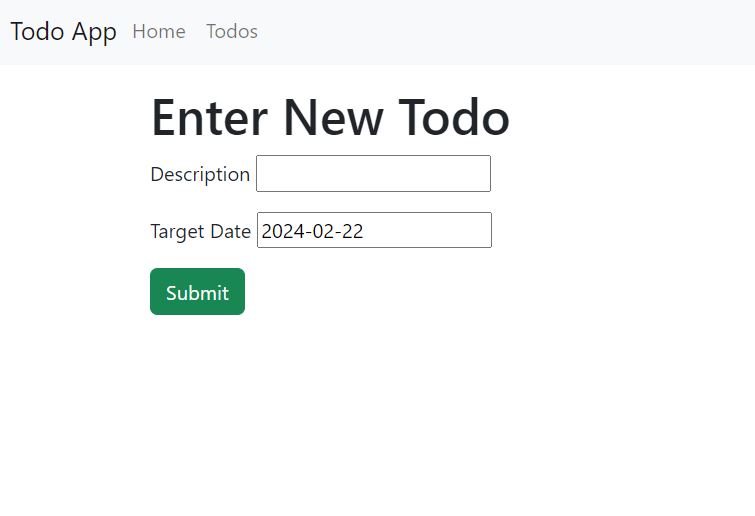Click the day 22 in date field
This screenshot has height=516, width=755.
352,232
